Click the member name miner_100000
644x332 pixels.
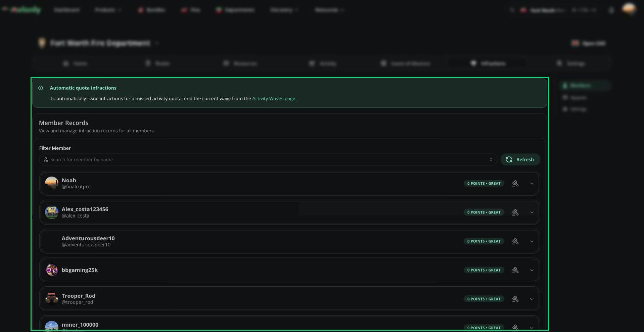[x=80, y=325]
